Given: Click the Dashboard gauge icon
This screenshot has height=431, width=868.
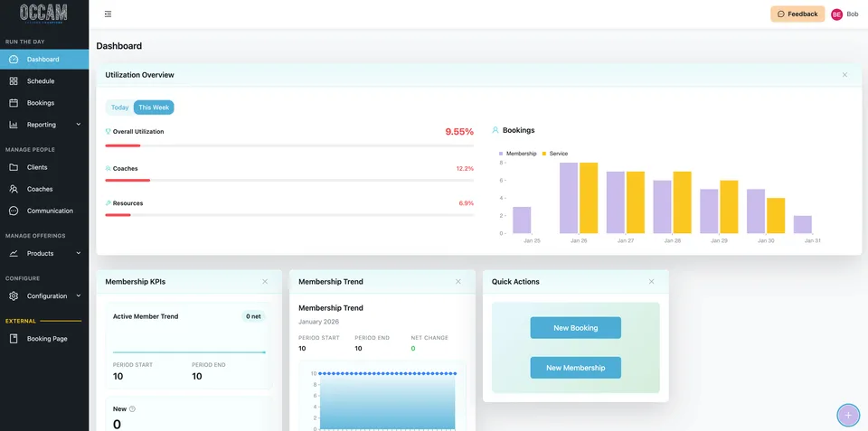Looking at the screenshot, I should click(14, 60).
